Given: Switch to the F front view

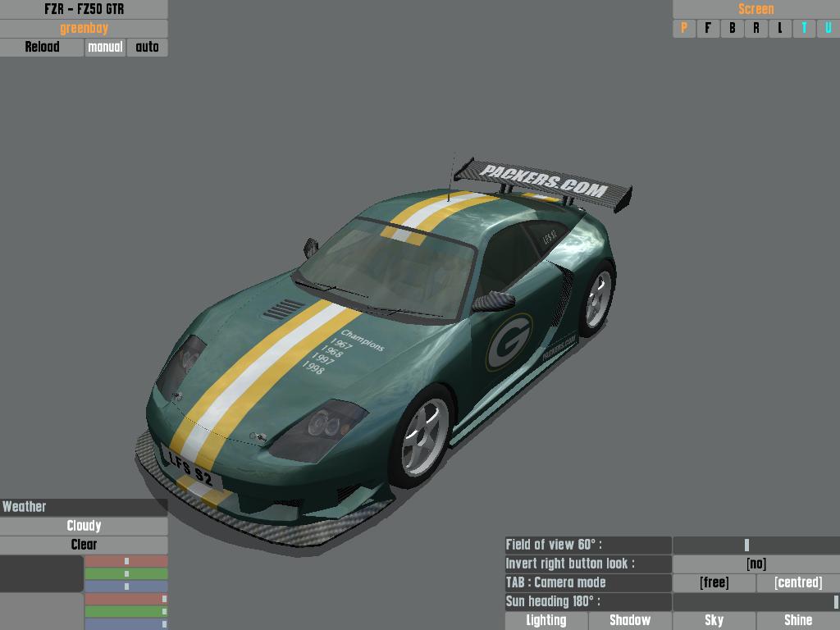Looking at the screenshot, I should pos(708,29).
